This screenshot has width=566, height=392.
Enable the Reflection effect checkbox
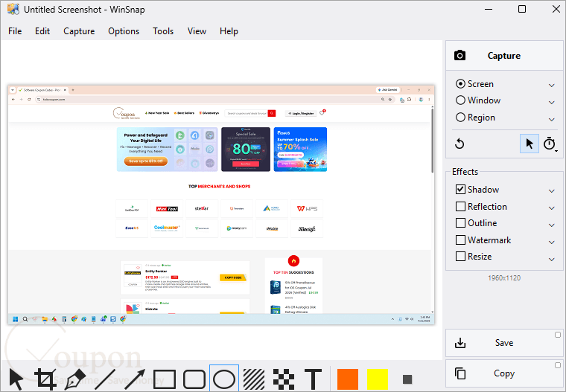460,206
